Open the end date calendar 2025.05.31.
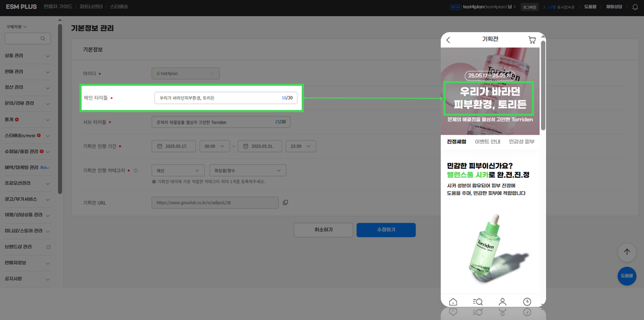 (x=260, y=146)
